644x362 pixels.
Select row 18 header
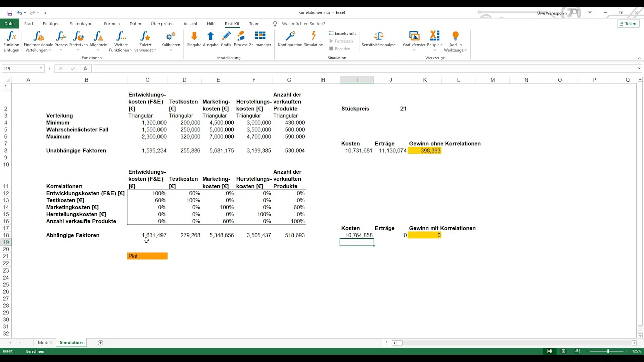[6, 235]
